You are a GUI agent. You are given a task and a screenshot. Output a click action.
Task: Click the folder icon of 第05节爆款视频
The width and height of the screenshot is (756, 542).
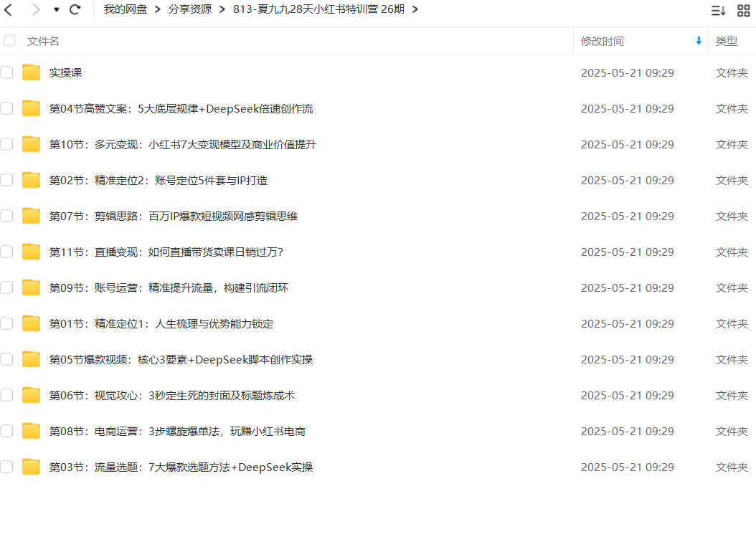pos(32,359)
